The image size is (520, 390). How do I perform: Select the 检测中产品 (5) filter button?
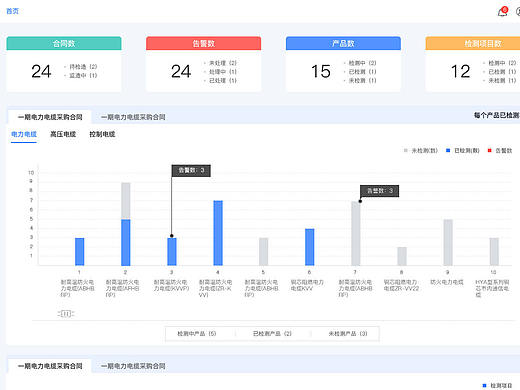[197, 334]
